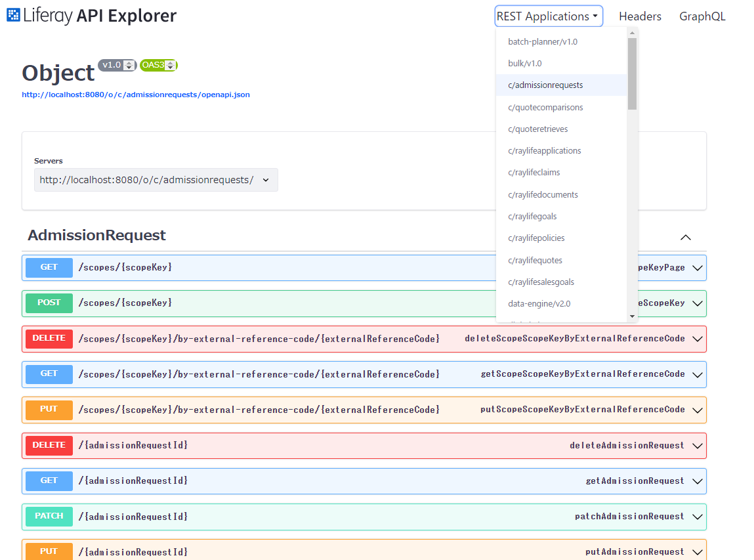Screen dimensions: 754x560
Task: Open the Headers menu item
Action: tap(640, 16)
